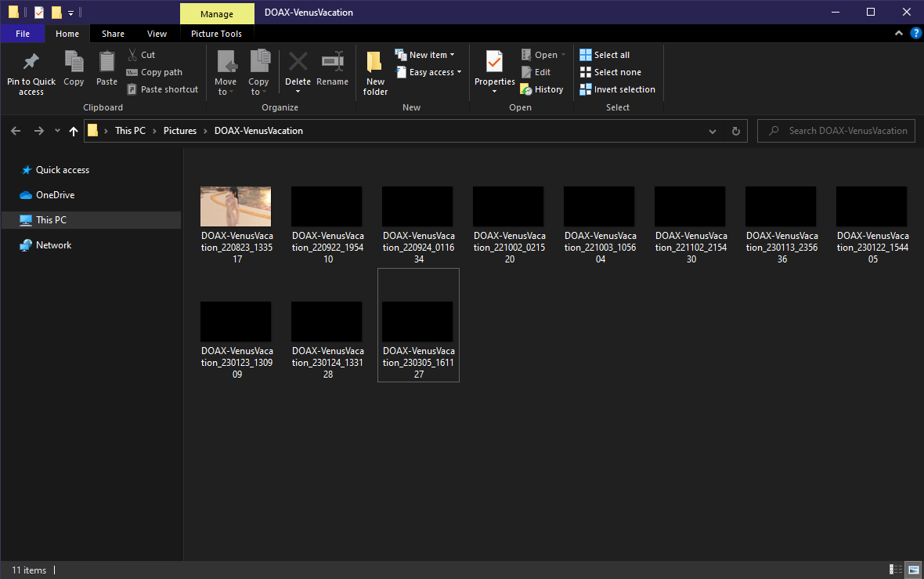
Task: Go up one folder level
Action: (x=73, y=131)
